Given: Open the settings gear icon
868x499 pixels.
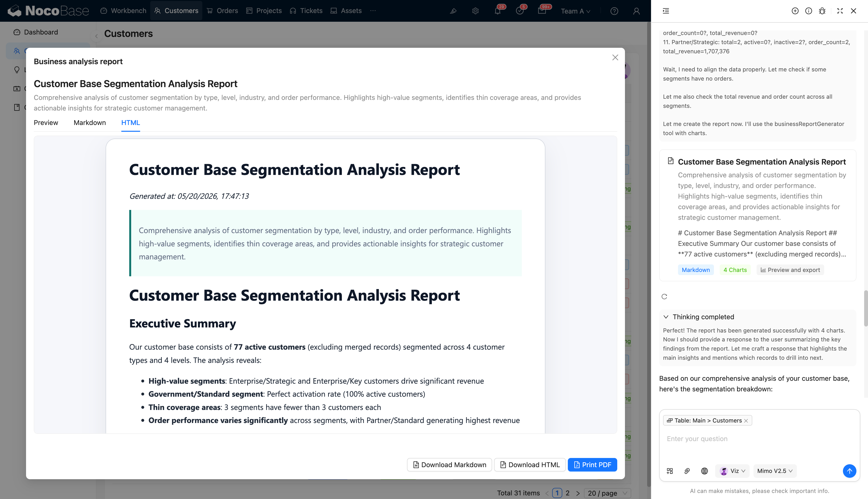Looking at the screenshot, I should (475, 11).
